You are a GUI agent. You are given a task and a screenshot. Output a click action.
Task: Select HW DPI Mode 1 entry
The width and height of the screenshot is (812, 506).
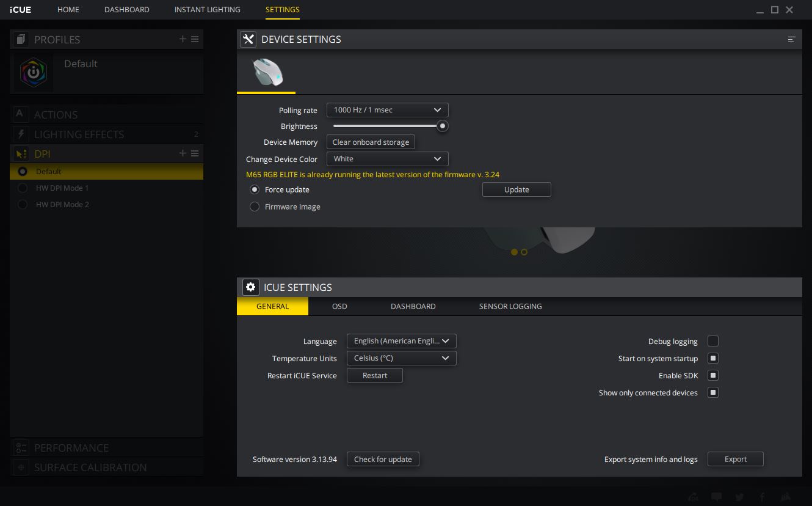pos(62,188)
